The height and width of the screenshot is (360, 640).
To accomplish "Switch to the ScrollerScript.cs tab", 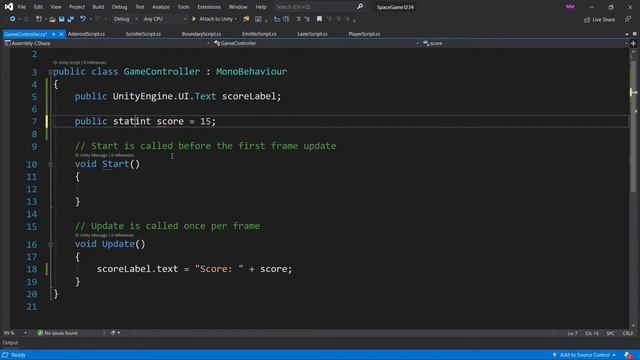I will 143,34.
